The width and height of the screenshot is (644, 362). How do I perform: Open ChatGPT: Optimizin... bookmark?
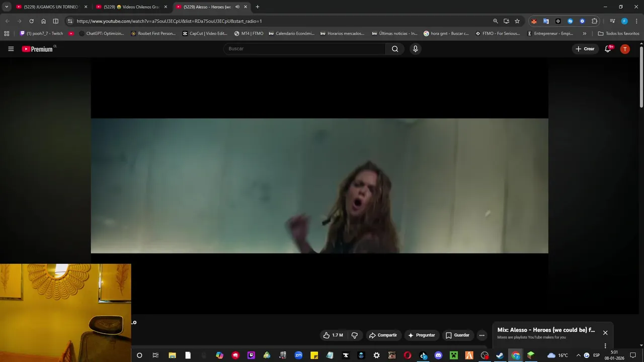pos(101,34)
